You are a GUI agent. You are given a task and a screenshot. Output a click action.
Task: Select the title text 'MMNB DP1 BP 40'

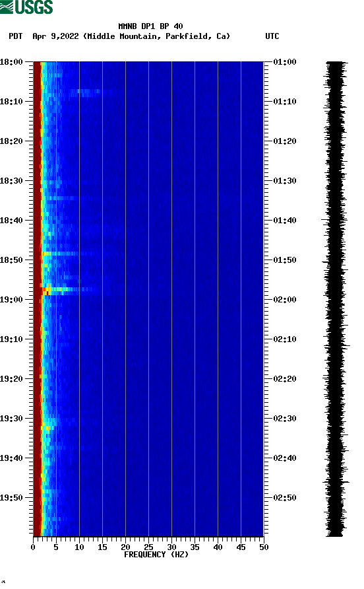150,26
